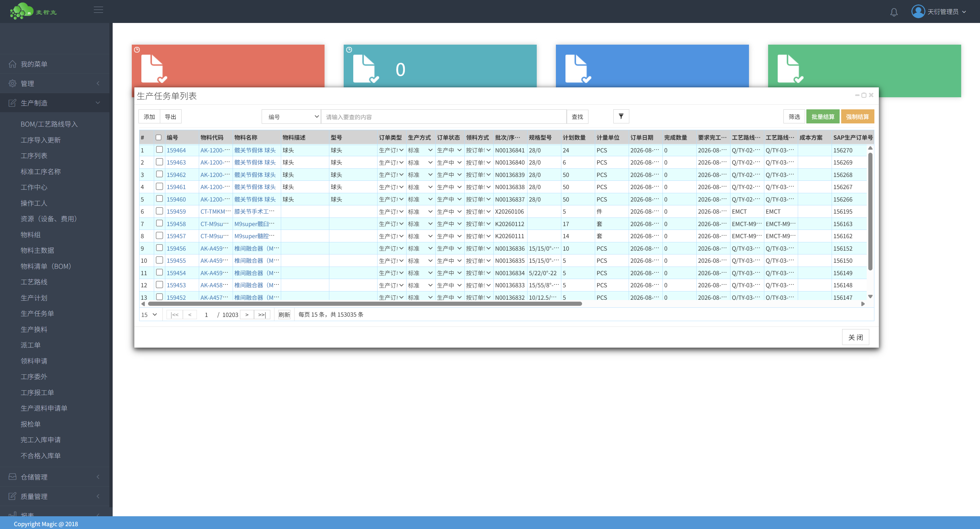The image size is (980, 529).
Task: Open 我的菜单 in the sidebar
Action: (x=55, y=64)
